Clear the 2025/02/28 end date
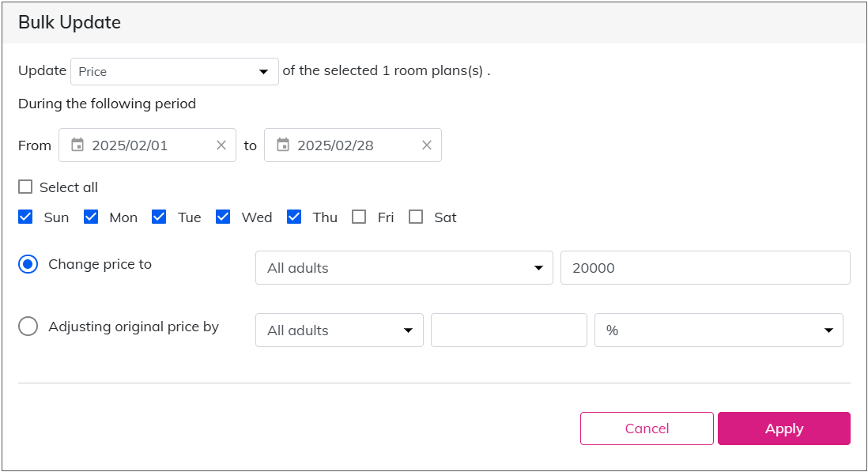 426,145
